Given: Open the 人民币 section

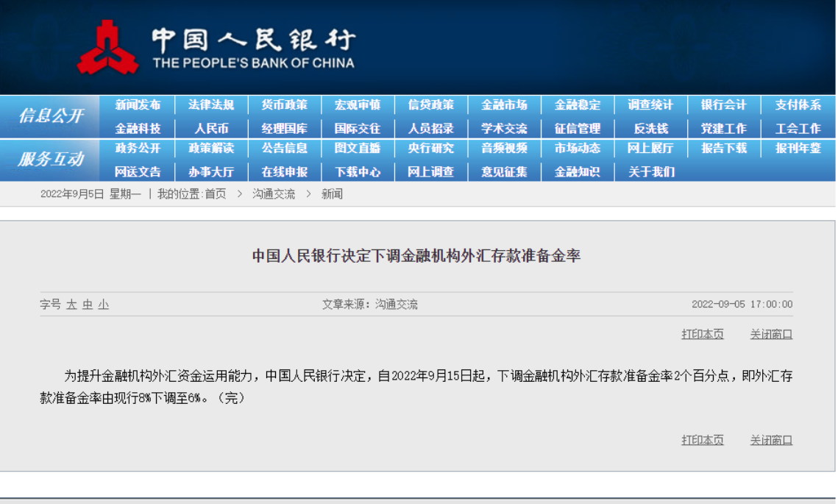Looking at the screenshot, I should [211, 128].
